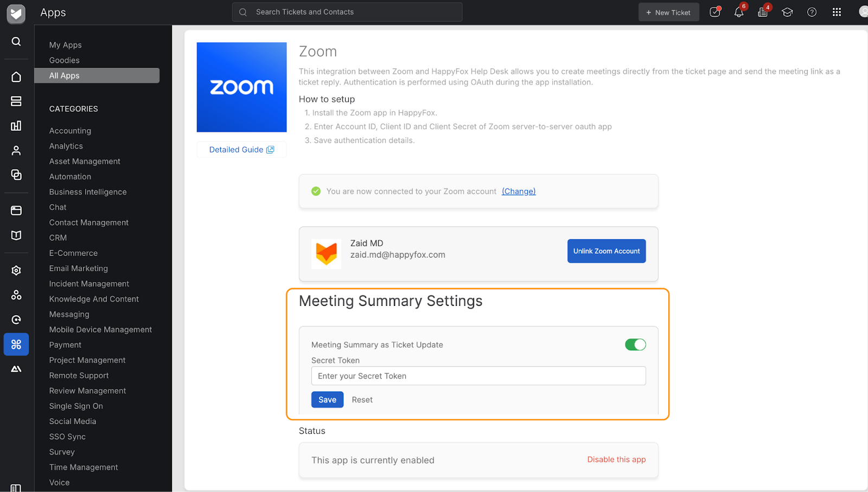Open the help question mark icon

pos(812,12)
